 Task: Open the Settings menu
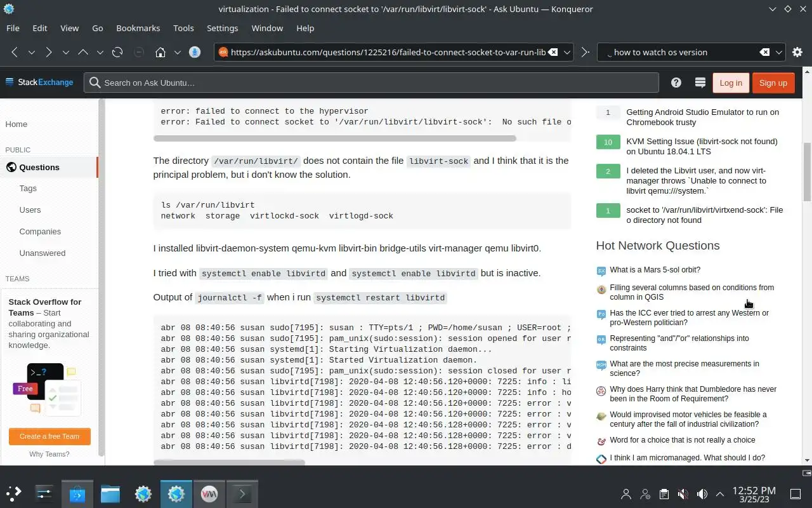223,28
